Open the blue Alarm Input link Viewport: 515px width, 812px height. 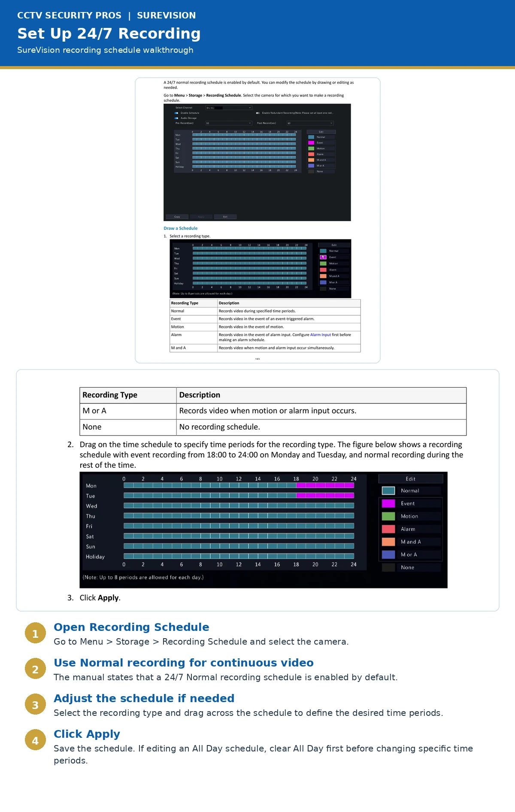[321, 335]
